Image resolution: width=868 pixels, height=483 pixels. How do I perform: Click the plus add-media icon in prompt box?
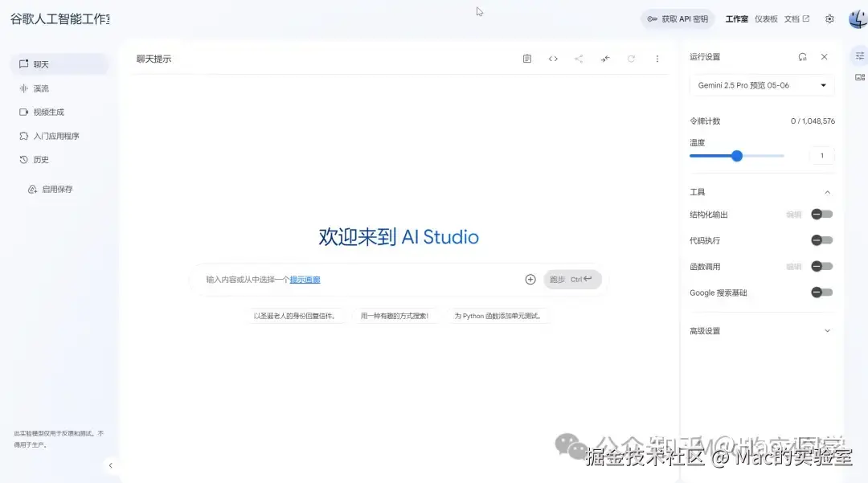(x=530, y=280)
